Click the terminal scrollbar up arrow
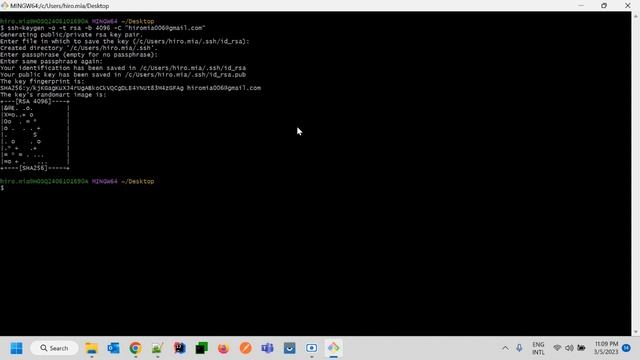The width and height of the screenshot is (640, 360). click(636, 16)
